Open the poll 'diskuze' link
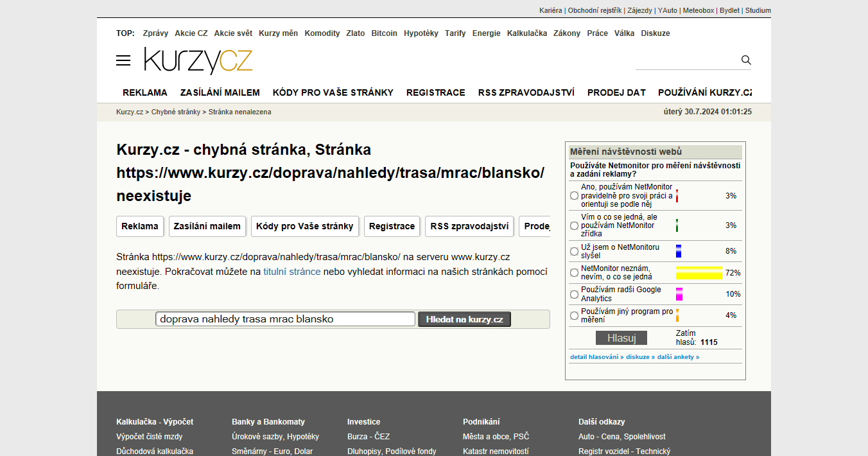Screen dimensions: 868x456 [x=640, y=357]
